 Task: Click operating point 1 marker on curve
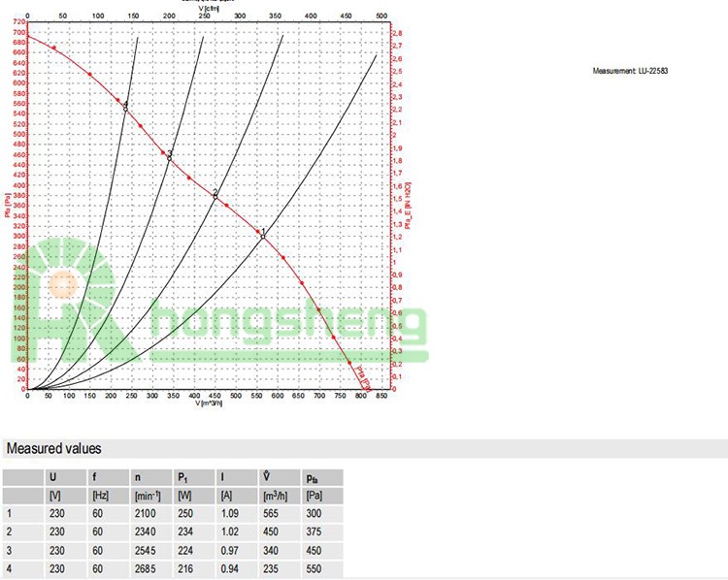[x=263, y=236]
